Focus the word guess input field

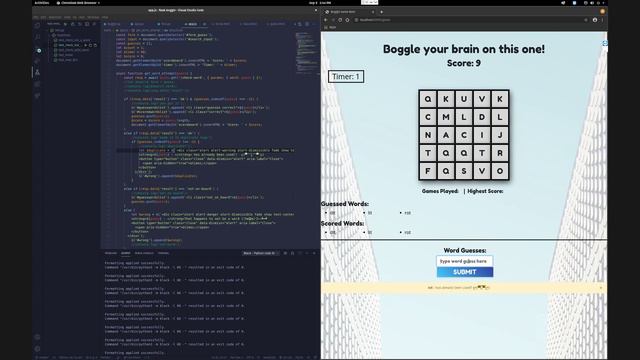[x=464, y=261]
